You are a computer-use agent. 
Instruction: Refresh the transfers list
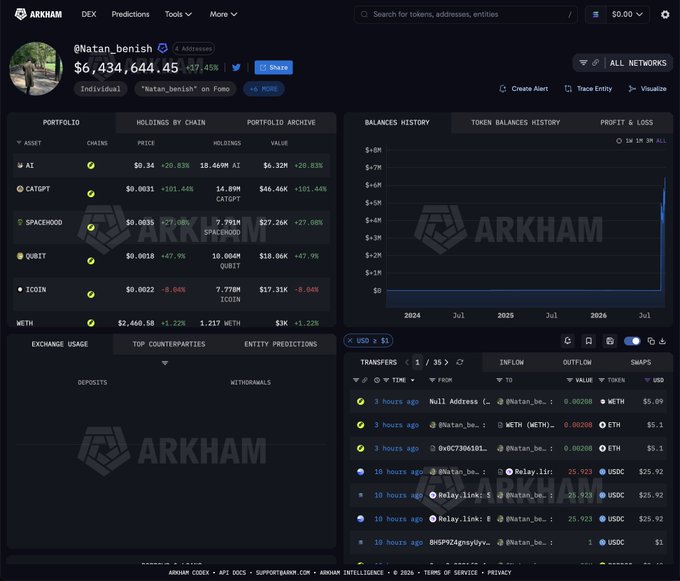(x=460, y=362)
